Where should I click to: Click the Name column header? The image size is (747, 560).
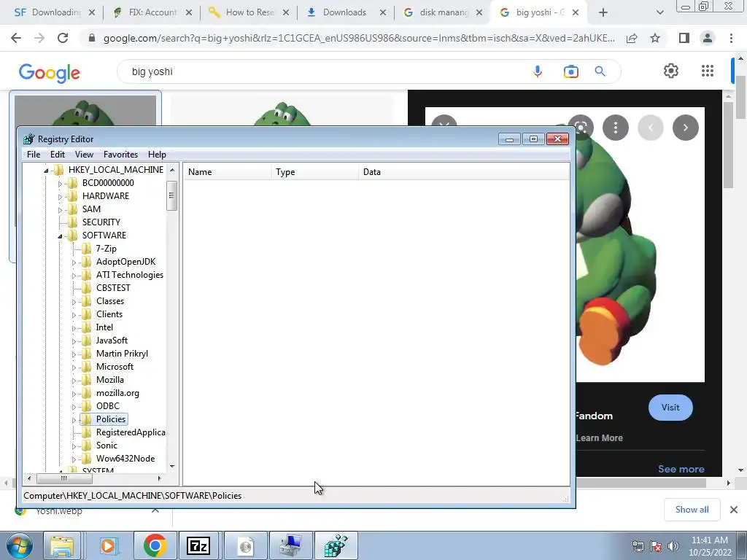[228, 172]
